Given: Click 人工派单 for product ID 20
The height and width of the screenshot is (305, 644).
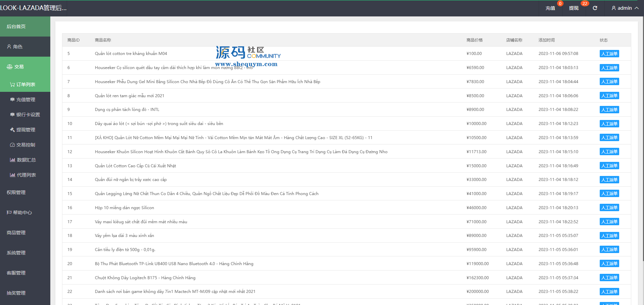Looking at the screenshot, I should click(609, 263).
